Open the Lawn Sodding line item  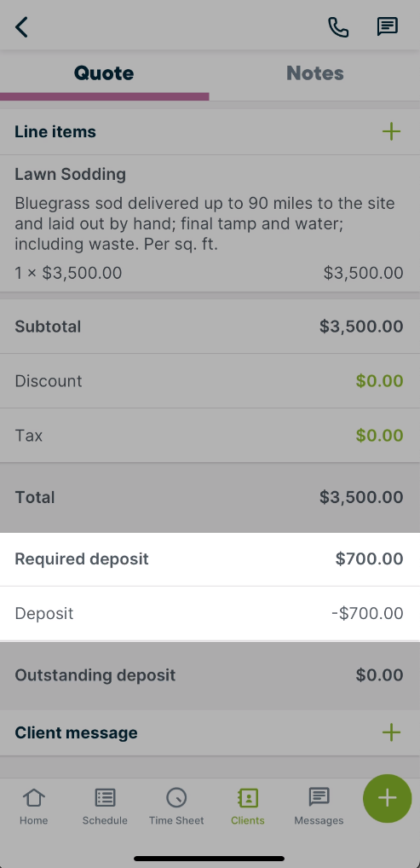[210, 223]
